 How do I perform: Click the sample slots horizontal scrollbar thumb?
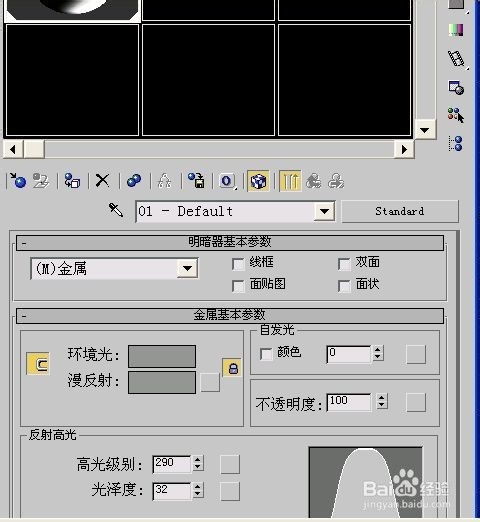pyautogui.click(x=34, y=149)
